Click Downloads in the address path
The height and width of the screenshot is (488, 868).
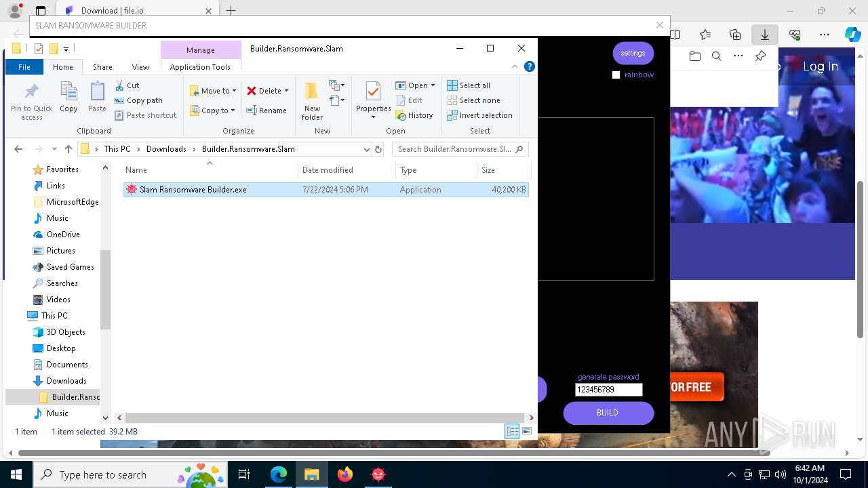166,149
